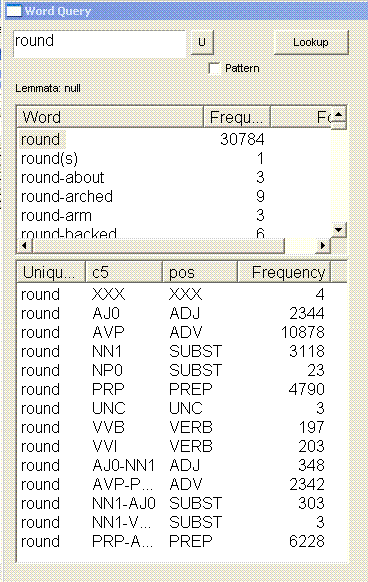The width and height of the screenshot is (368, 582).
Task: Click frequency value 30784
Action: click(x=242, y=140)
